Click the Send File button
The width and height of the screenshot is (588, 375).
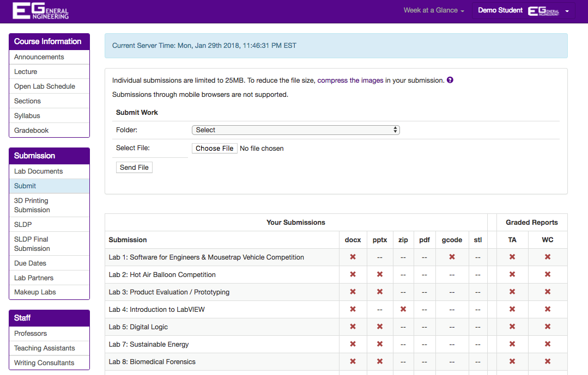pos(134,168)
